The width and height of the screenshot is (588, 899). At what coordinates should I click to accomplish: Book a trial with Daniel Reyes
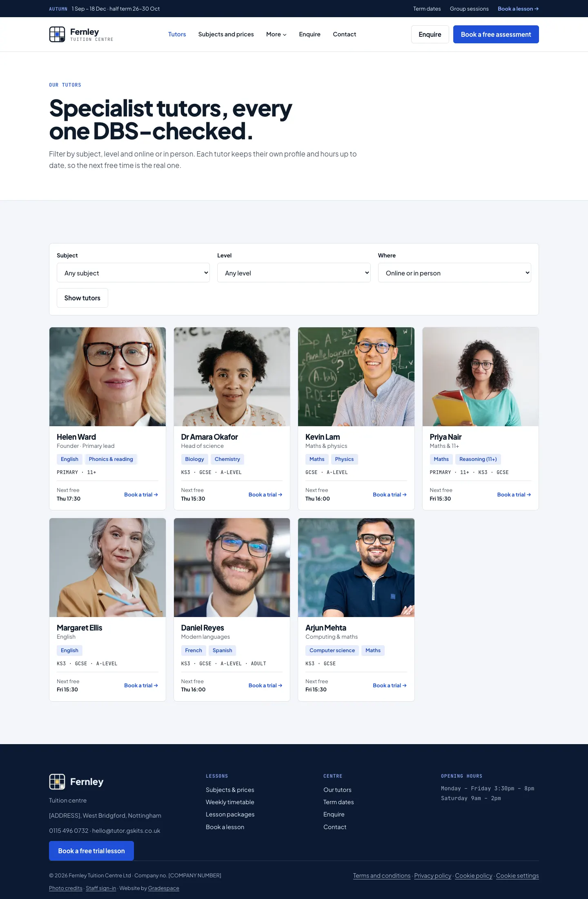coord(265,685)
